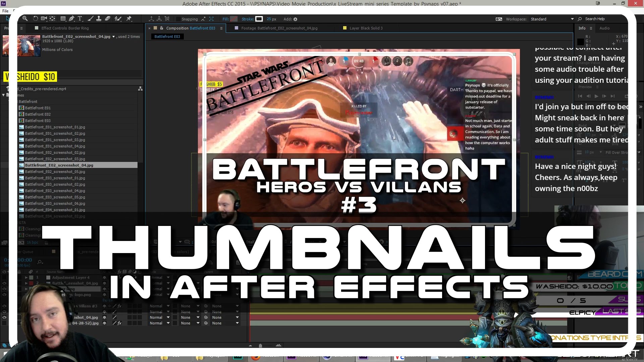Image resolution: width=644 pixels, height=362 pixels.
Task: Select the Rectangle shape tool
Action: tap(63, 19)
